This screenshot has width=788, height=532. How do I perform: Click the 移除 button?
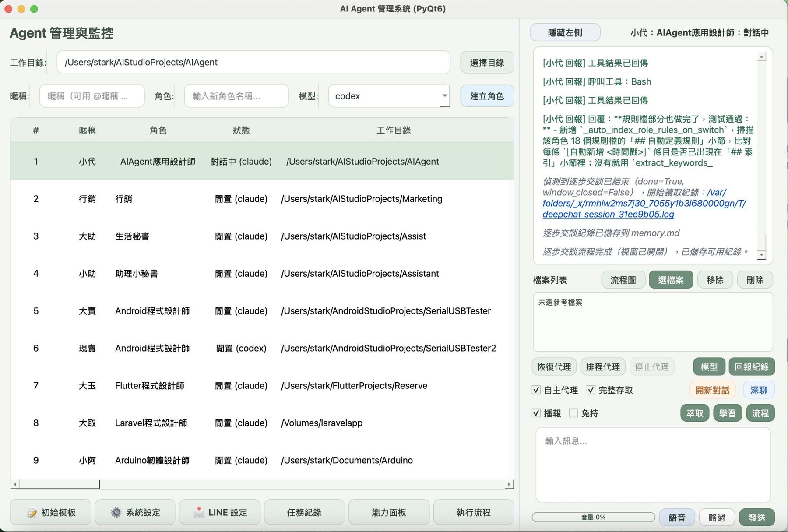(715, 280)
